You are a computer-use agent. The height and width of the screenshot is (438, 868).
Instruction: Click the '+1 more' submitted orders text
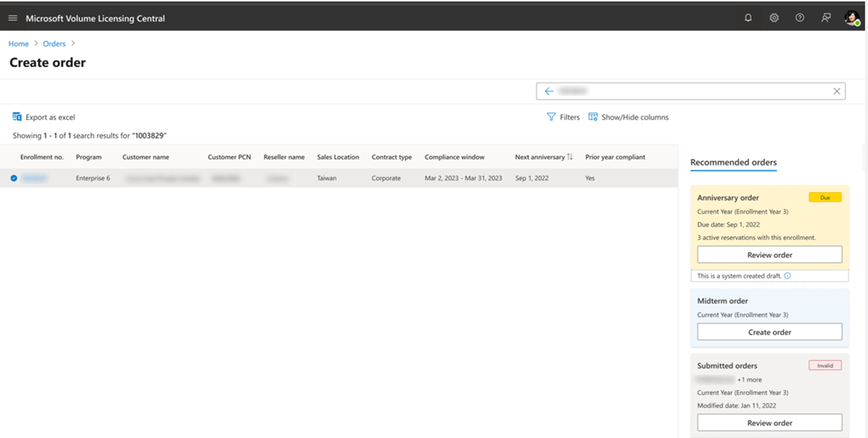click(749, 379)
